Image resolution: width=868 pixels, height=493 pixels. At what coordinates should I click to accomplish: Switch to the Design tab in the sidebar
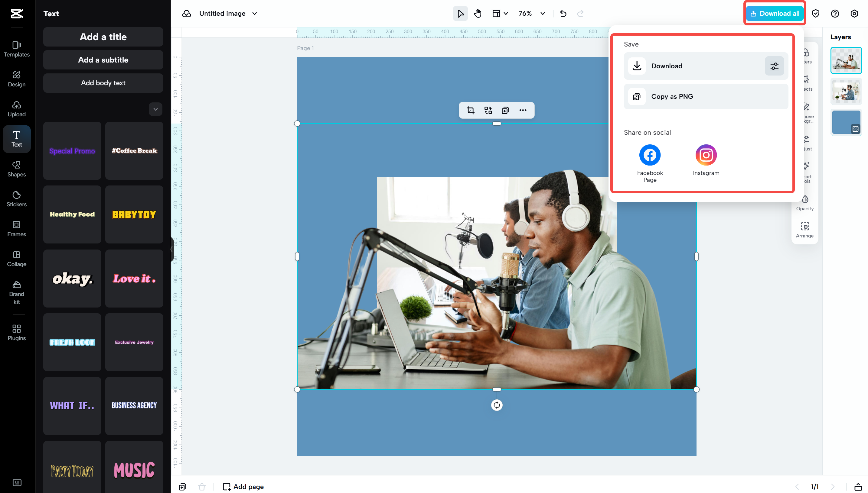pos(16,79)
